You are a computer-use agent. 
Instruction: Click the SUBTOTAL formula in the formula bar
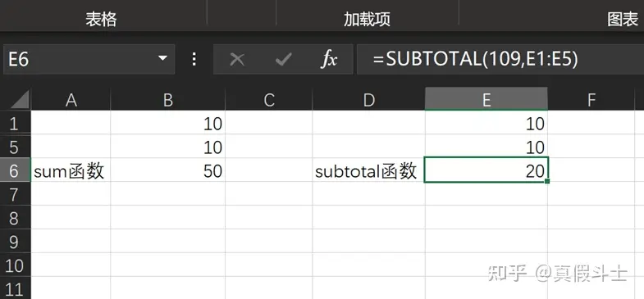pyautogui.click(x=476, y=60)
